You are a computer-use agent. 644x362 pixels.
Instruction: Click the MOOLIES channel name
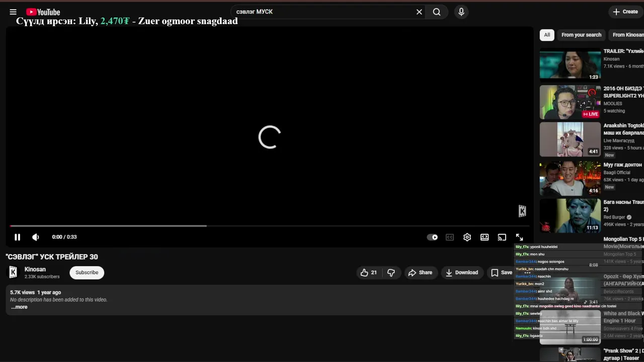(x=613, y=104)
